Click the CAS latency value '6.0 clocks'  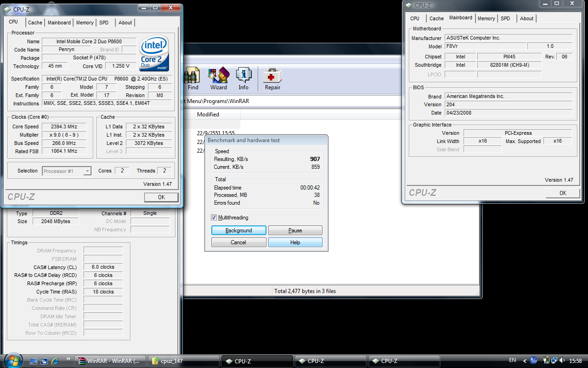click(103, 267)
